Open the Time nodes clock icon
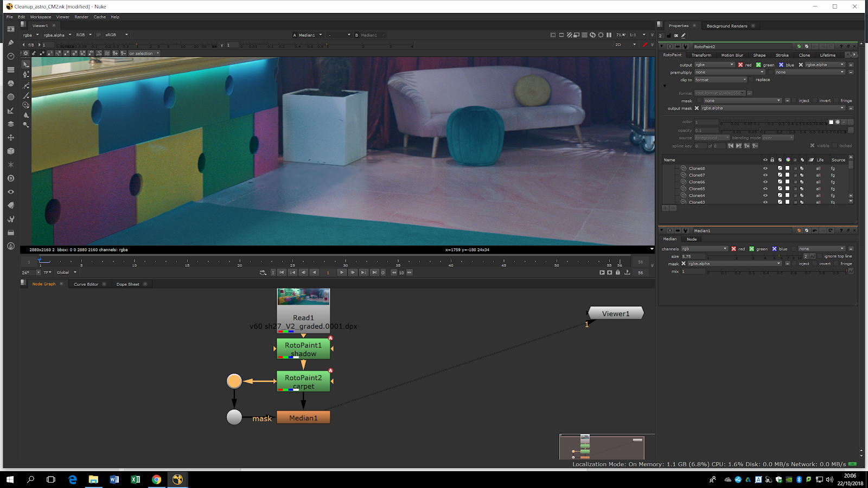The width and height of the screenshot is (868, 488). (x=11, y=56)
